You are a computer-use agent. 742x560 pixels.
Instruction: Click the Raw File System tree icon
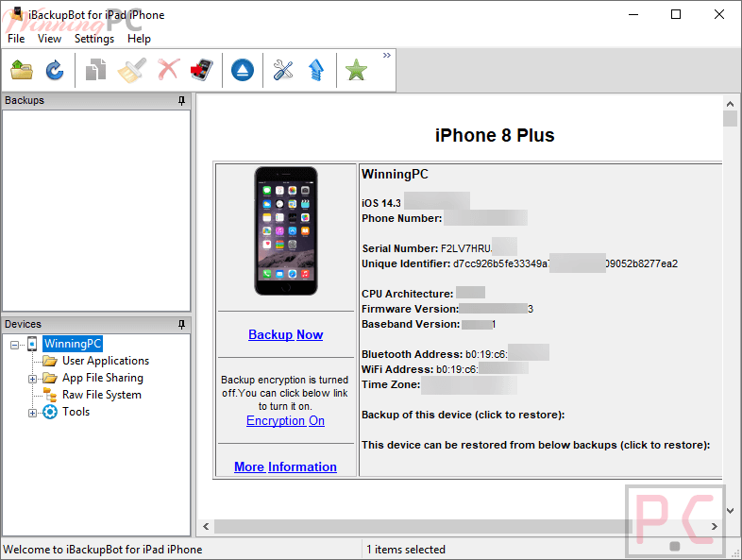tap(50, 395)
